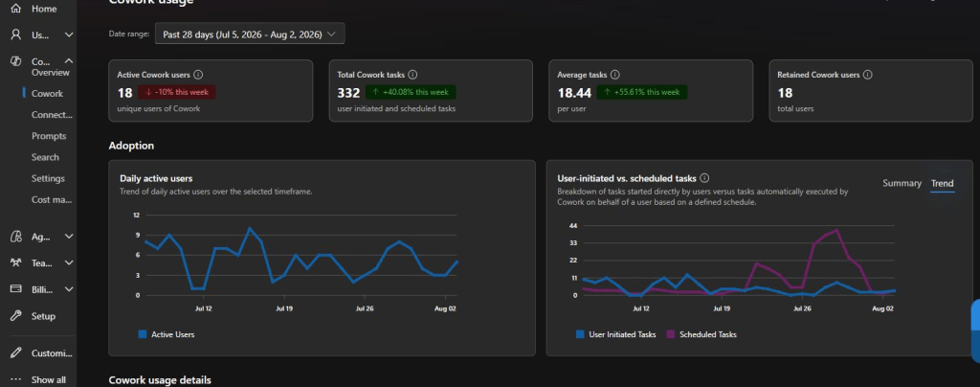Open Search in the sidebar
This screenshot has height=387, width=980.
(x=46, y=157)
